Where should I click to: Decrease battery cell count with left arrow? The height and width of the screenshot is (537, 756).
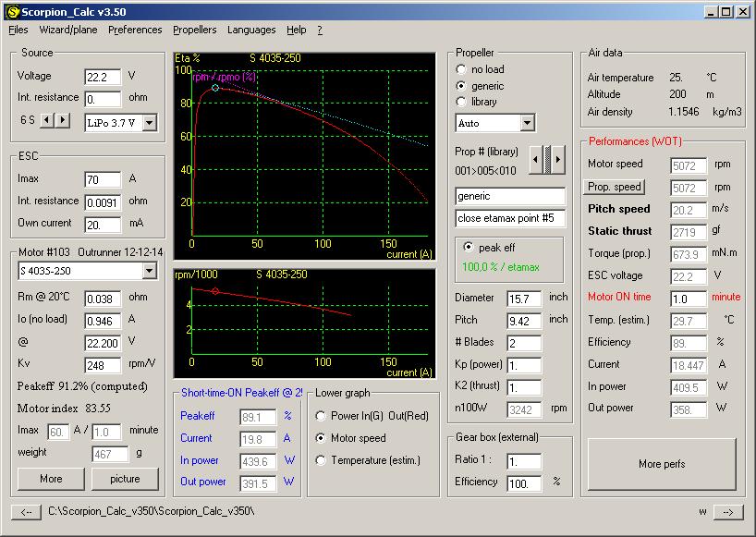[47, 120]
